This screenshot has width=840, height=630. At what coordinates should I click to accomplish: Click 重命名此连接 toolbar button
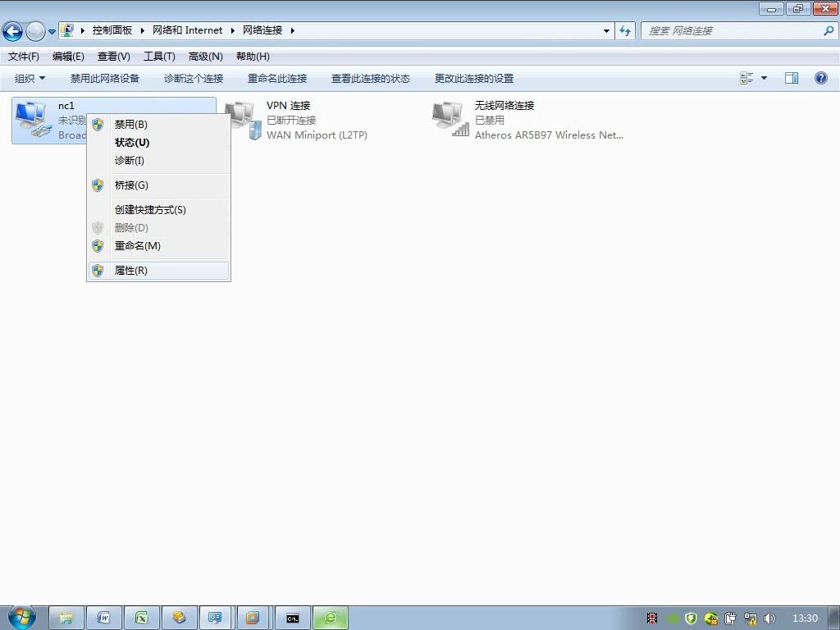[x=277, y=78]
